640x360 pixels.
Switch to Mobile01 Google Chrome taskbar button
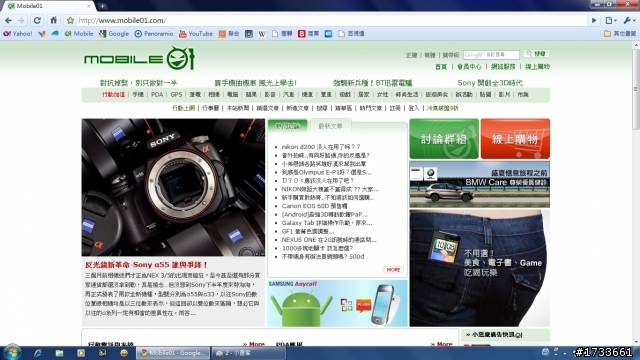[x=173, y=353]
